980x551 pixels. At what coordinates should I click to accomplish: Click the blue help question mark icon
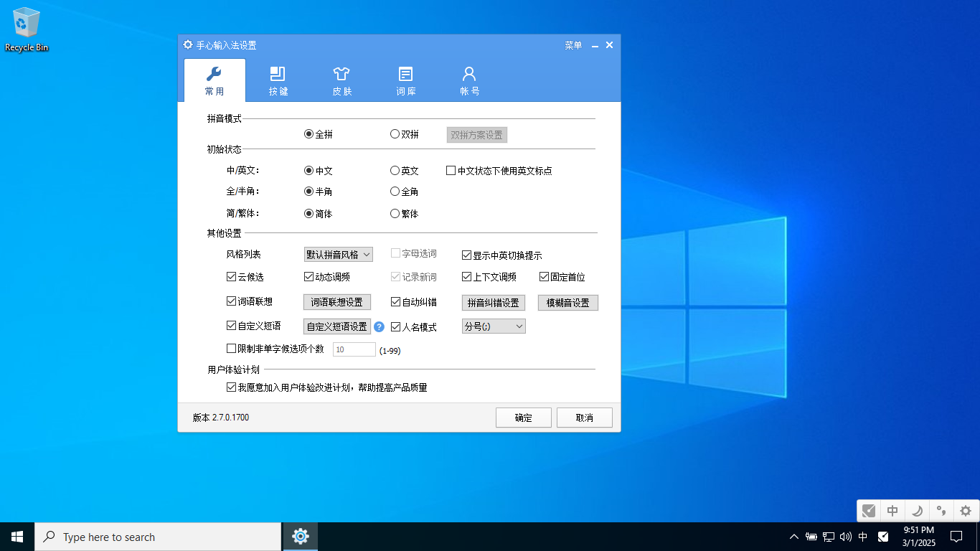380,326
